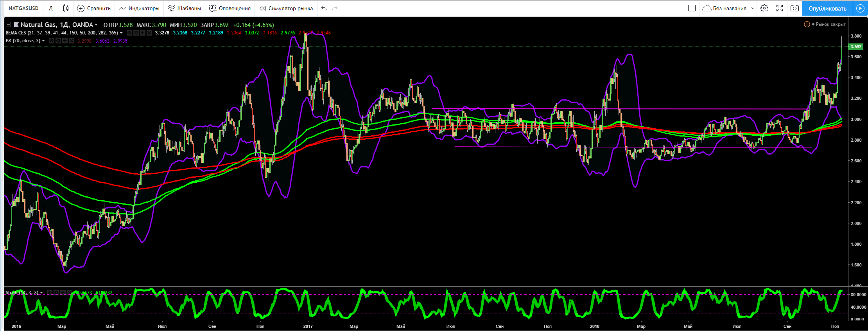
Task: Expand the Natural Gas, 1Д, OANDA dropdown
Action: (96, 25)
